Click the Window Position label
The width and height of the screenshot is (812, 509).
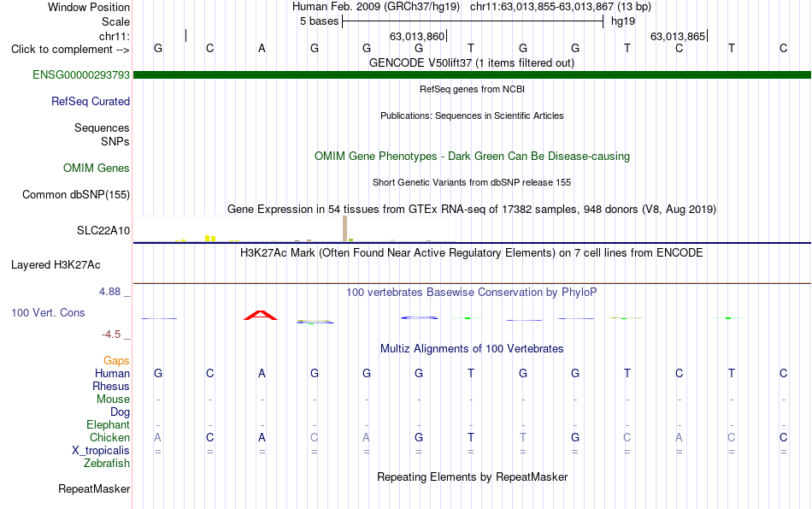click(89, 7)
